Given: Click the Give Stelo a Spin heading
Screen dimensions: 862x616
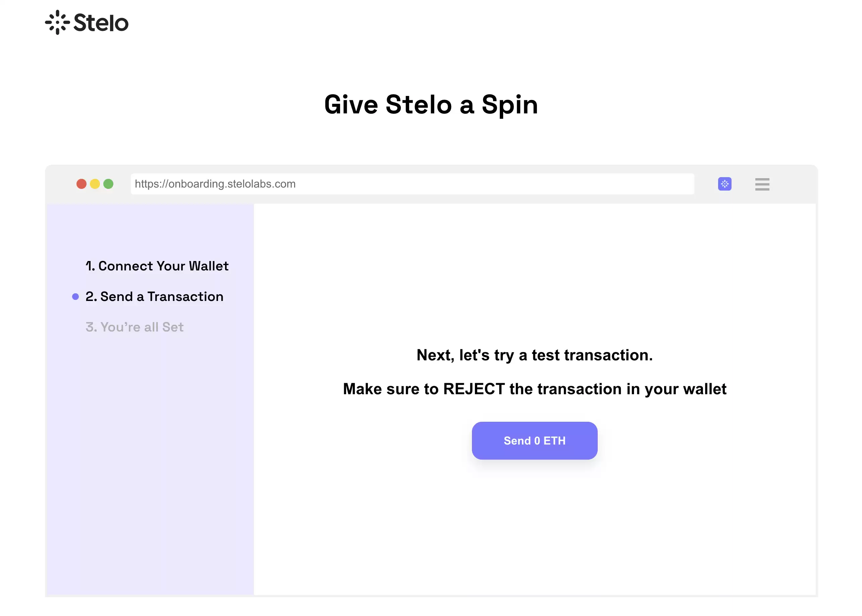Looking at the screenshot, I should pyautogui.click(x=431, y=104).
